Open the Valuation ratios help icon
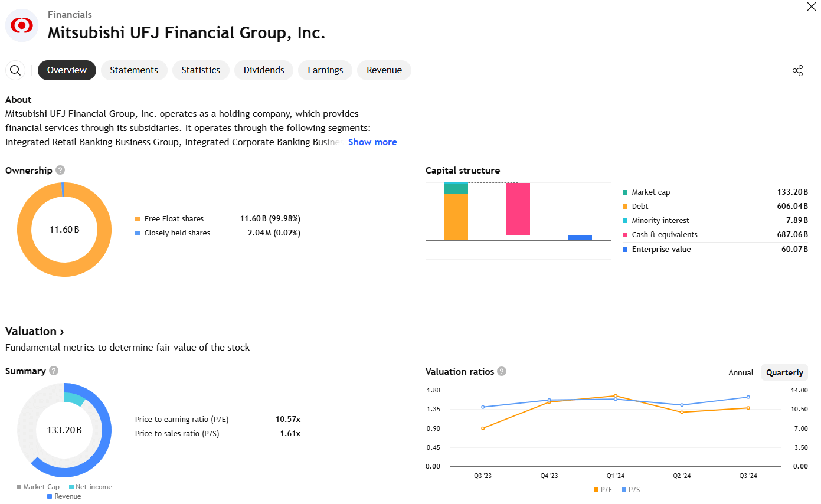The height and width of the screenshot is (504, 821). point(502,371)
